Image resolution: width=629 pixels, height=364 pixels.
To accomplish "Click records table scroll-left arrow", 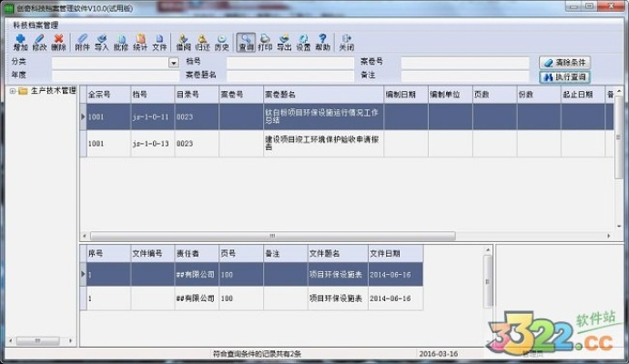I will point(85,236).
